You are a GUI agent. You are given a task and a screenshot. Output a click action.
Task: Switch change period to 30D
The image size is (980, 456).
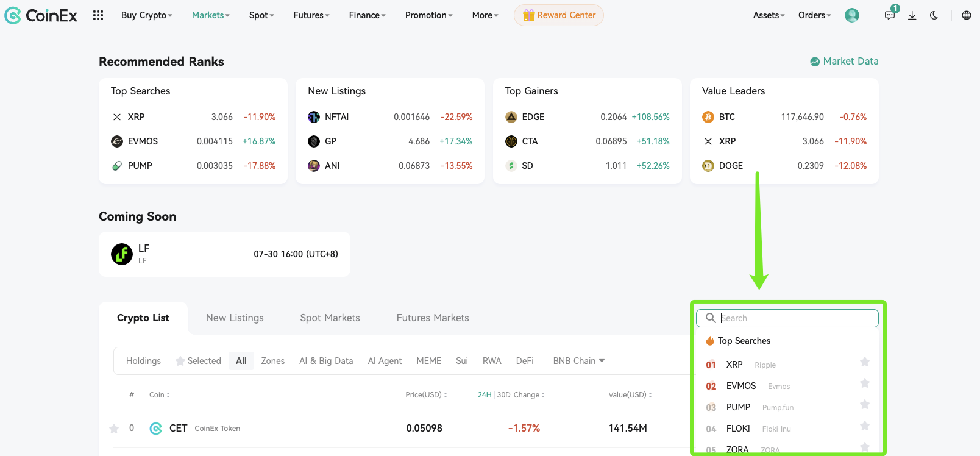(x=503, y=395)
